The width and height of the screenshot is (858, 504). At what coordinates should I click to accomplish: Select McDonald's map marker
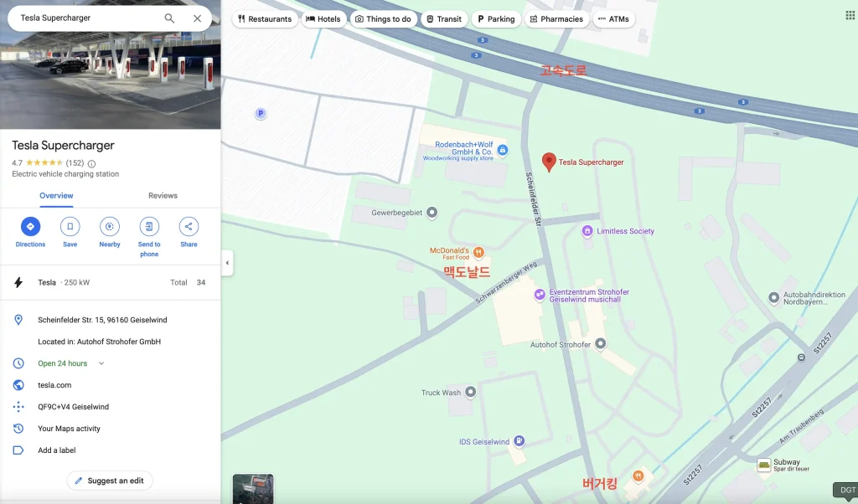click(478, 252)
